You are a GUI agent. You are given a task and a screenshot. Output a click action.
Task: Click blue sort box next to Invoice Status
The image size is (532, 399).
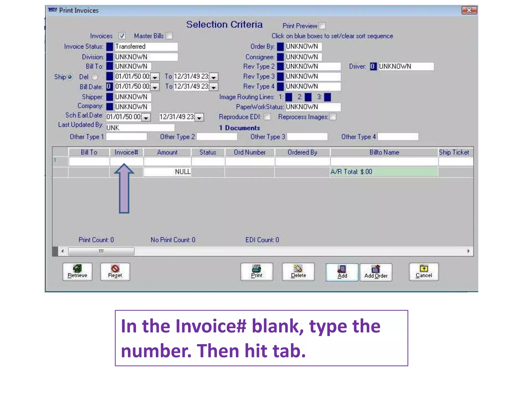tap(110, 47)
